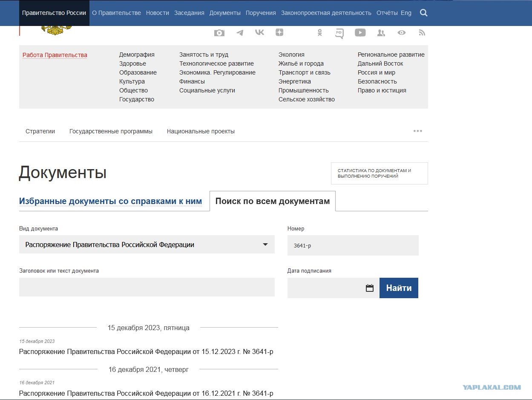Image resolution: width=532 pixels, height=400 pixels.
Task: Open Документы in the top navigation
Action: coord(225,13)
